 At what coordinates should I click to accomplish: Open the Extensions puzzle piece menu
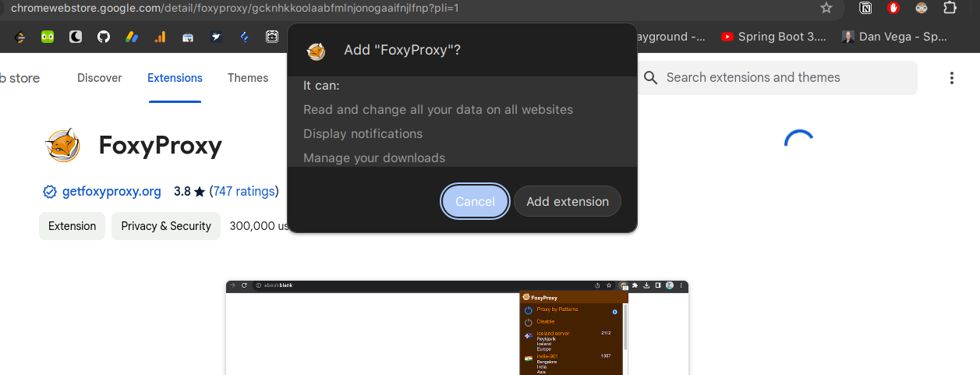point(950,8)
